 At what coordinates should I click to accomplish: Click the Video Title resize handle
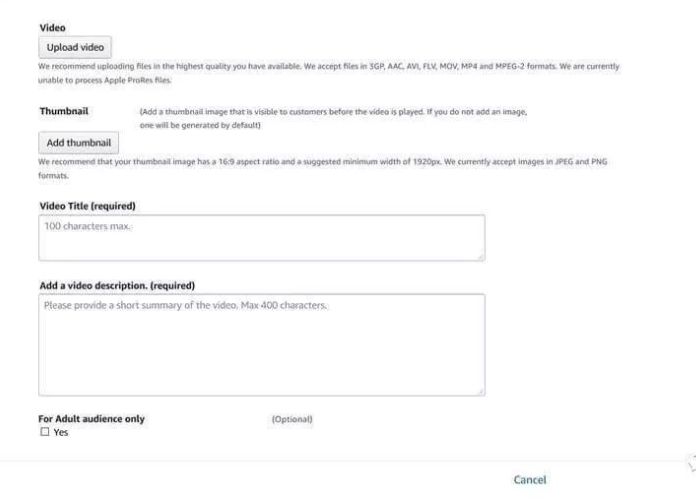pyautogui.click(x=481, y=257)
